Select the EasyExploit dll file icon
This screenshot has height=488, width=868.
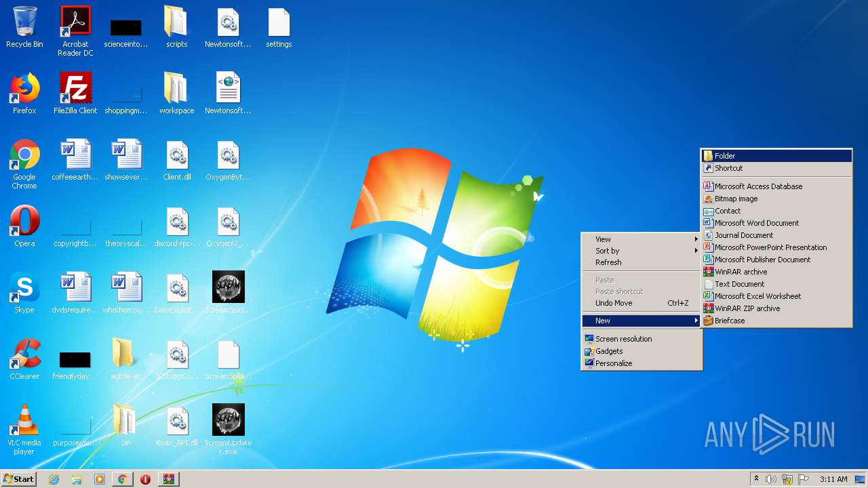[x=177, y=293]
